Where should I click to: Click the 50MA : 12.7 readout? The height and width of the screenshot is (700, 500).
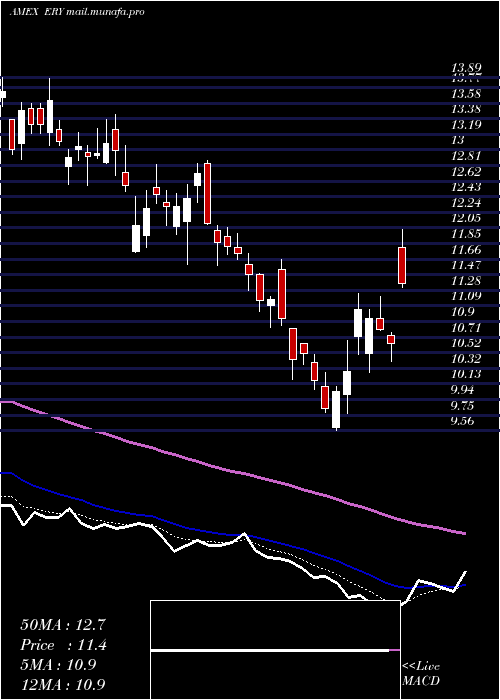63,625
